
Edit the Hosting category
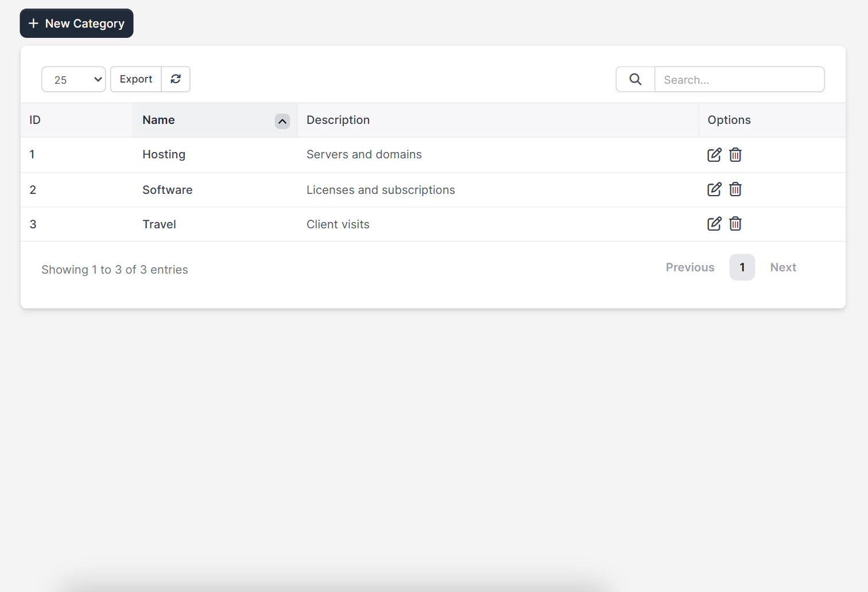click(x=714, y=155)
